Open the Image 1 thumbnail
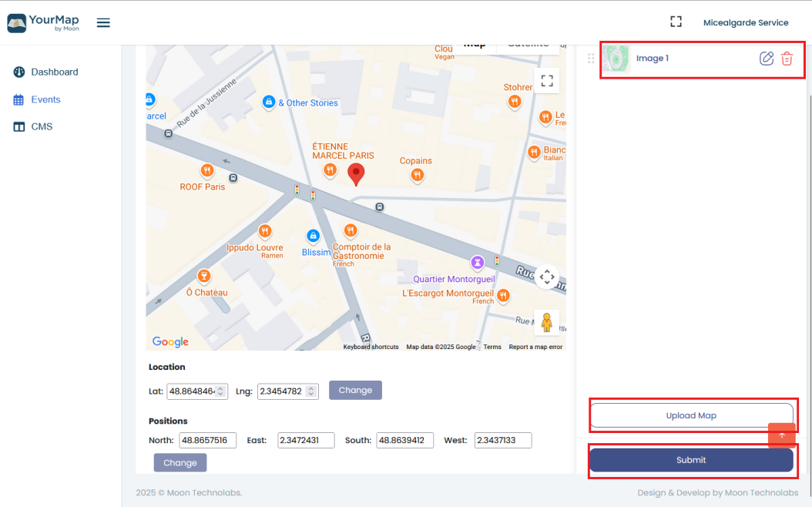Screen dimensions: 812x507 pyautogui.click(x=616, y=59)
